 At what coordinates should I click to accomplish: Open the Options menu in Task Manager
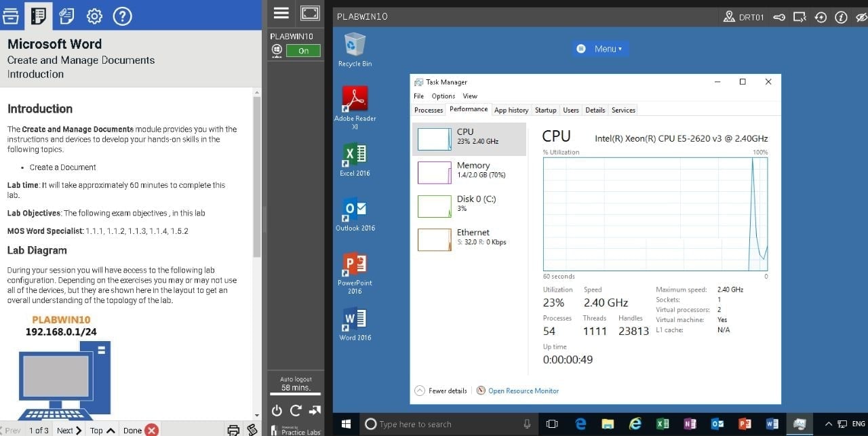pyautogui.click(x=443, y=96)
